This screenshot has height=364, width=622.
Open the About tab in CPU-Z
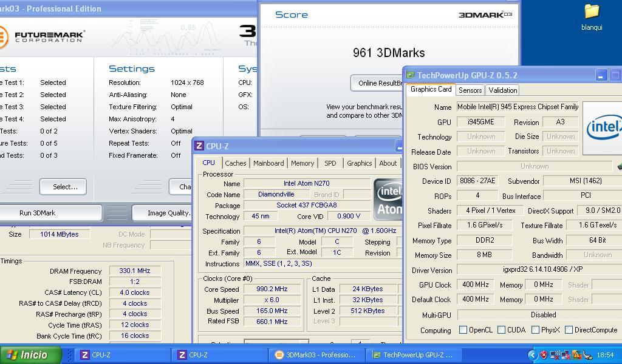(388, 163)
